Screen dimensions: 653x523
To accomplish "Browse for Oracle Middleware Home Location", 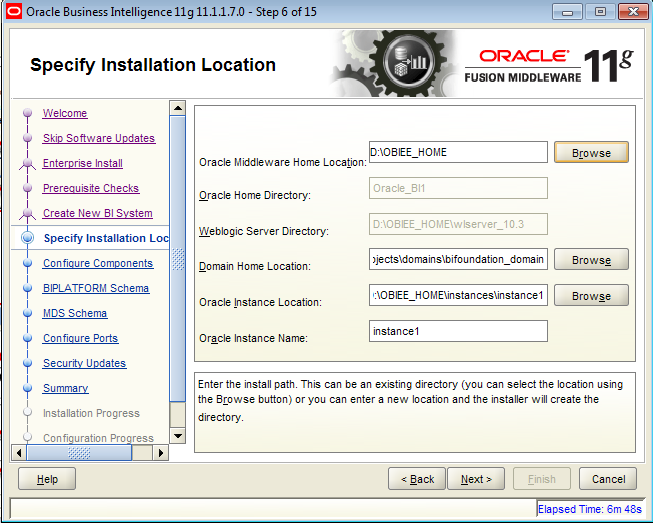I will pyautogui.click(x=591, y=152).
